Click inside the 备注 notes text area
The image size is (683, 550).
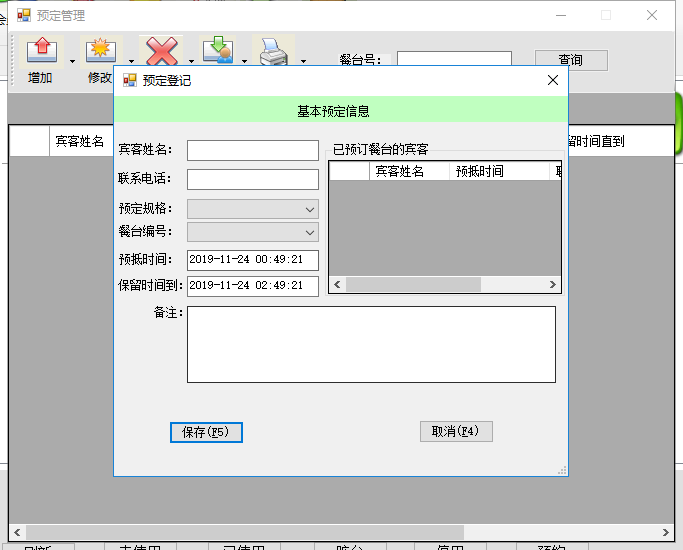(x=370, y=344)
